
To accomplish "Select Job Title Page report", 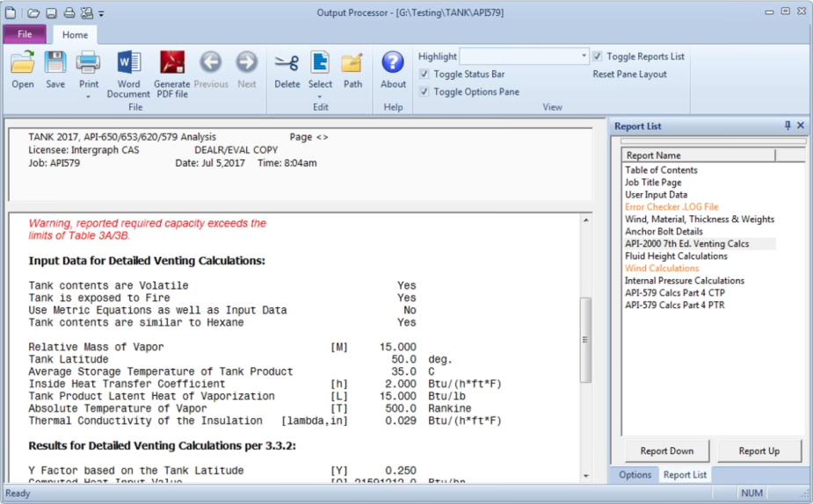I will click(x=653, y=183).
